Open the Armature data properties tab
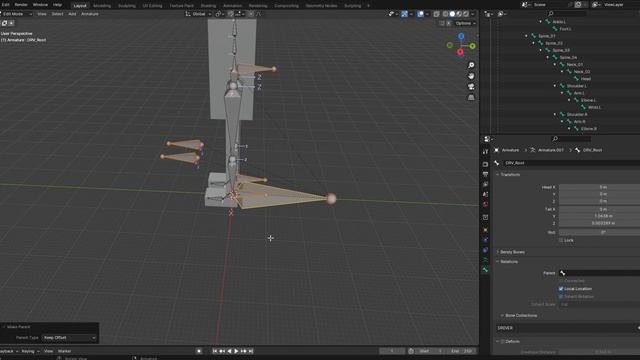The width and height of the screenshot is (640, 360). point(485,260)
